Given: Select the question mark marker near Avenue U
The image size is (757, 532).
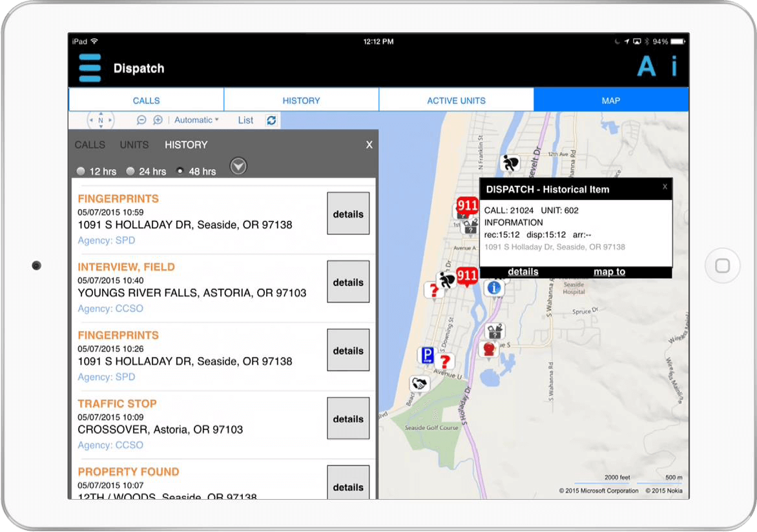Looking at the screenshot, I should (445, 362).
